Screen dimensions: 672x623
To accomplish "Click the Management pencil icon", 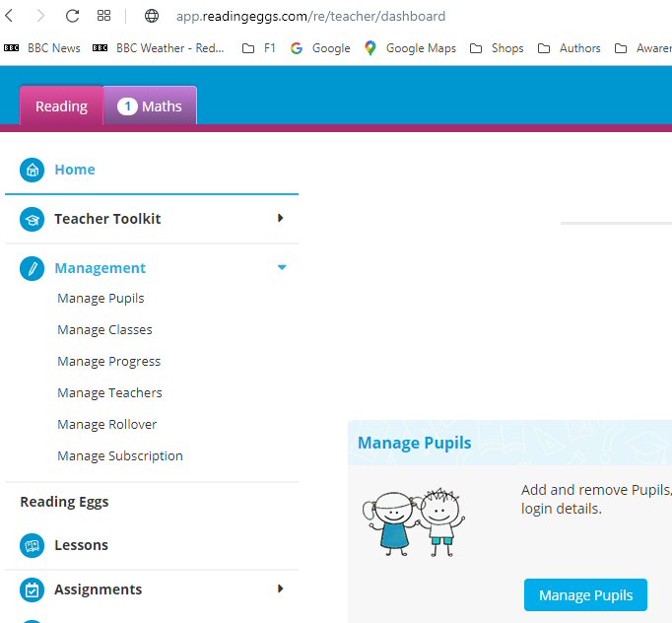I will 32,268.
